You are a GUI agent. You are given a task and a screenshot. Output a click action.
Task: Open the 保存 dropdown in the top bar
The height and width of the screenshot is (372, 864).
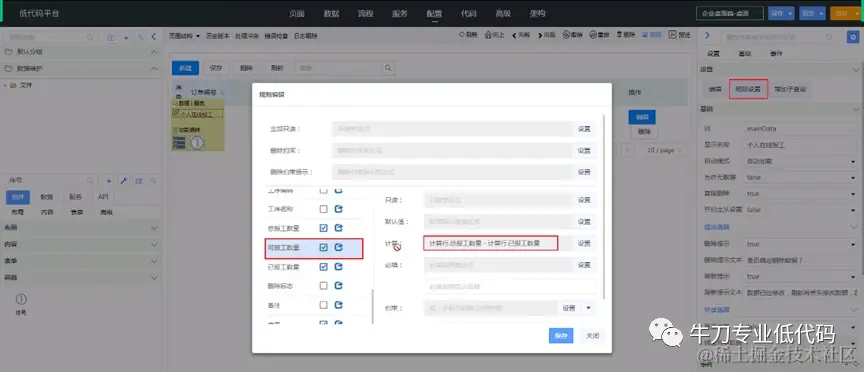[791, 13]
